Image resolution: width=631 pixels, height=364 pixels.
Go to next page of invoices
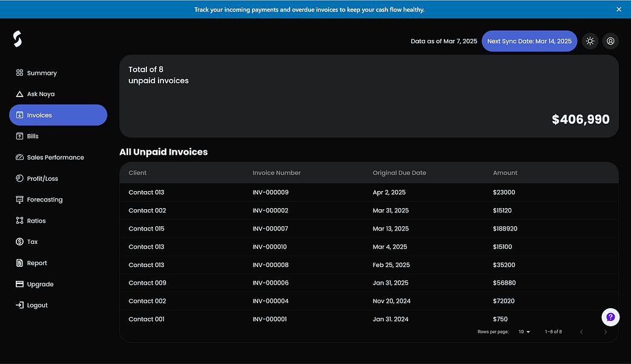pos(605,332)
